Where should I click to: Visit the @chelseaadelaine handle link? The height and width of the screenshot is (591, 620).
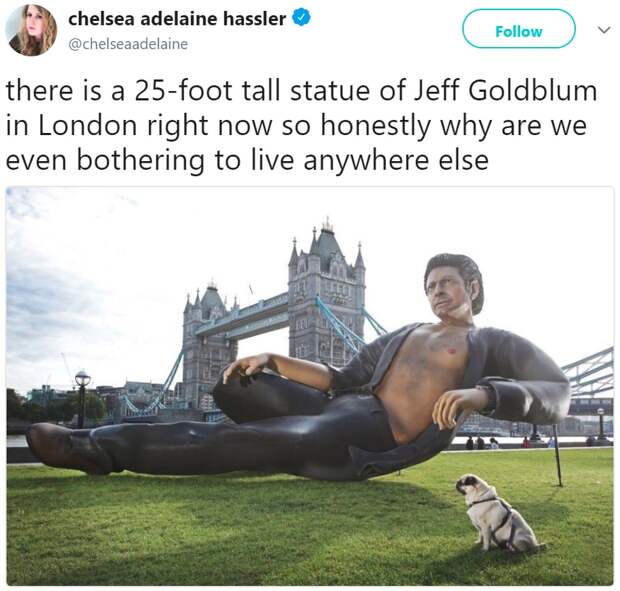[128, 44]
